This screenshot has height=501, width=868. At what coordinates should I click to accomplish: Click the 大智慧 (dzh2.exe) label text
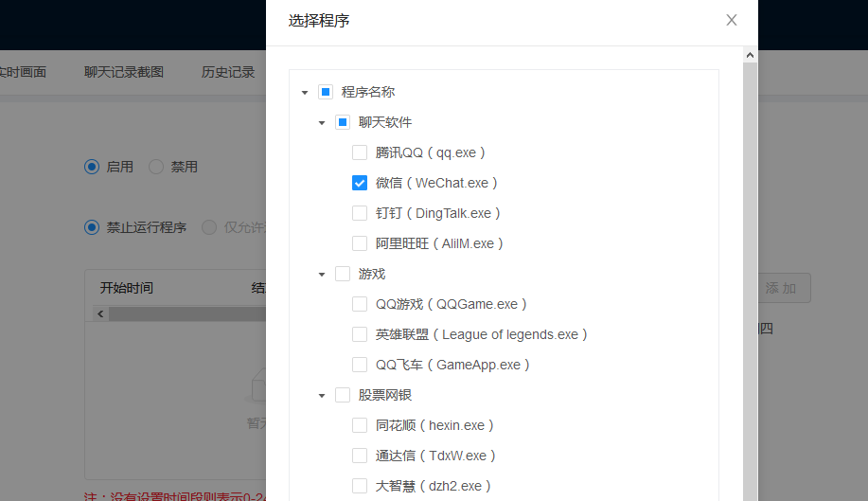433,486
